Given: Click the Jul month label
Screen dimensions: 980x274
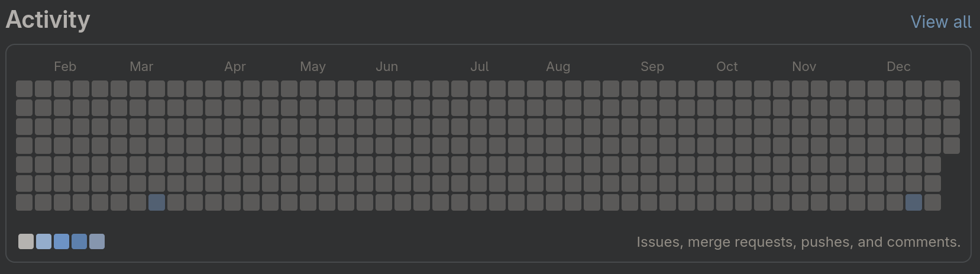Looking at the screenshot, I should [480, 67].
